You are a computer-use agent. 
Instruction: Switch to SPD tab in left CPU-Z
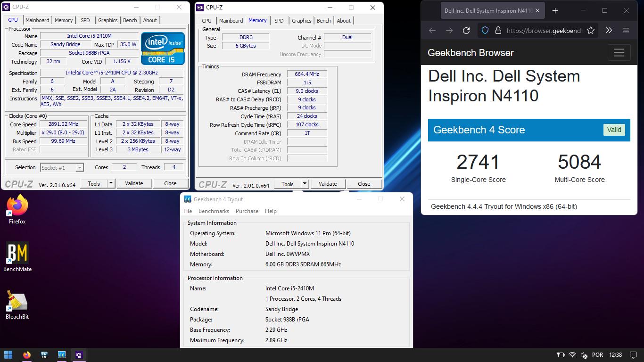(x=85, y=20)
